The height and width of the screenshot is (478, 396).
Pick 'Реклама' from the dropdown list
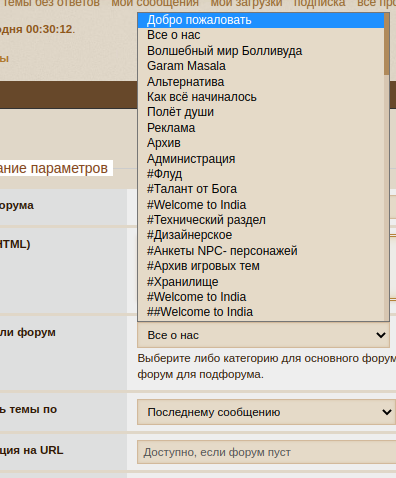[x=261, y=128]
